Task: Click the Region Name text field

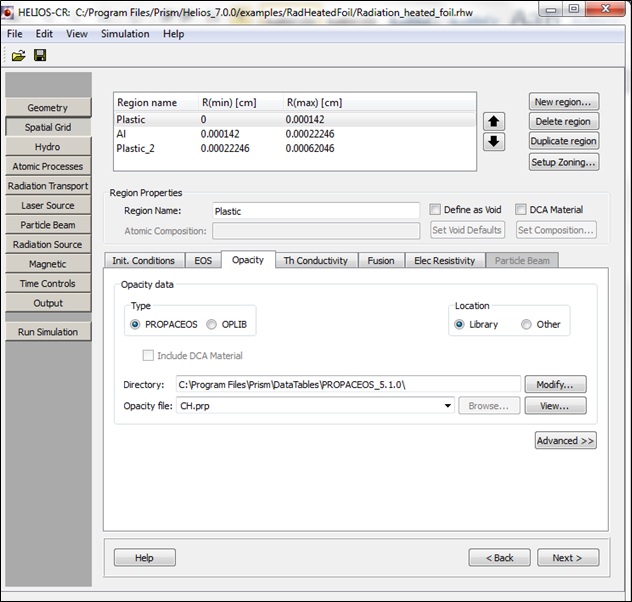Action: click(x=315, y=211)
